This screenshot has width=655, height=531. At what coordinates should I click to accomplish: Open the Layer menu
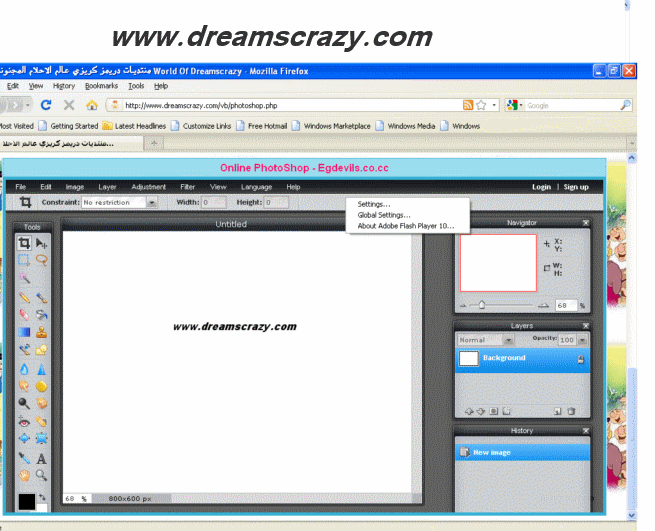coord(107,187)
